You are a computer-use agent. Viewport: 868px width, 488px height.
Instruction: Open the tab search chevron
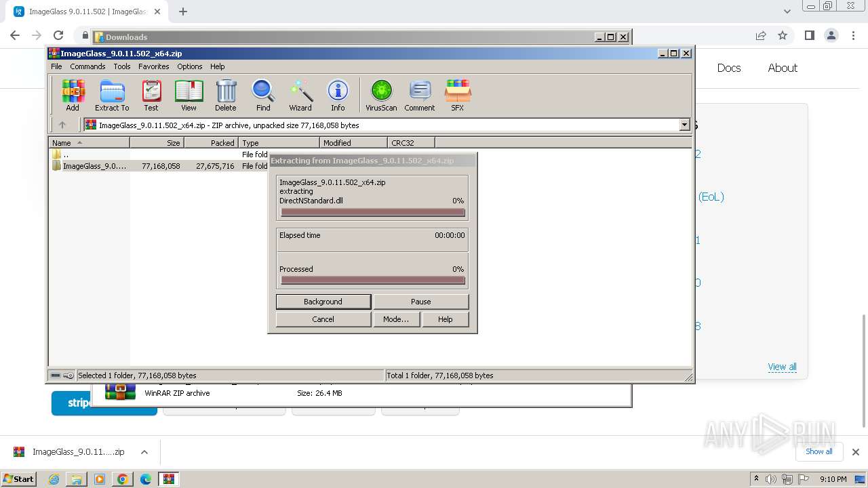click(787, 12)
